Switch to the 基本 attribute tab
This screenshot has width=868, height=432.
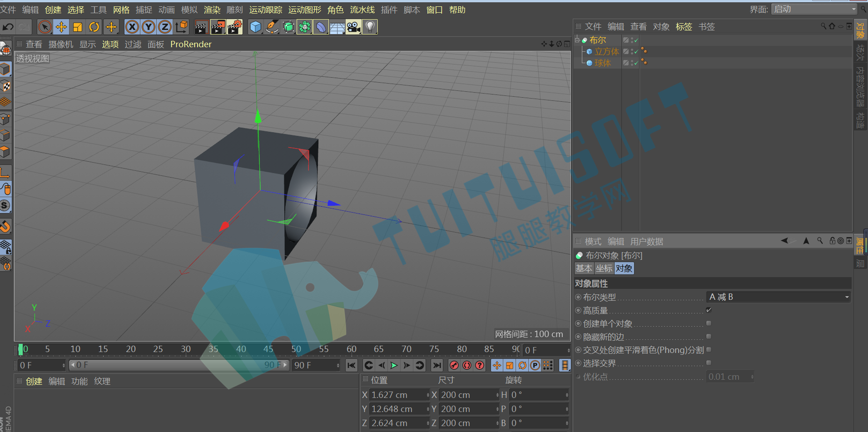[x=584, y=268]
